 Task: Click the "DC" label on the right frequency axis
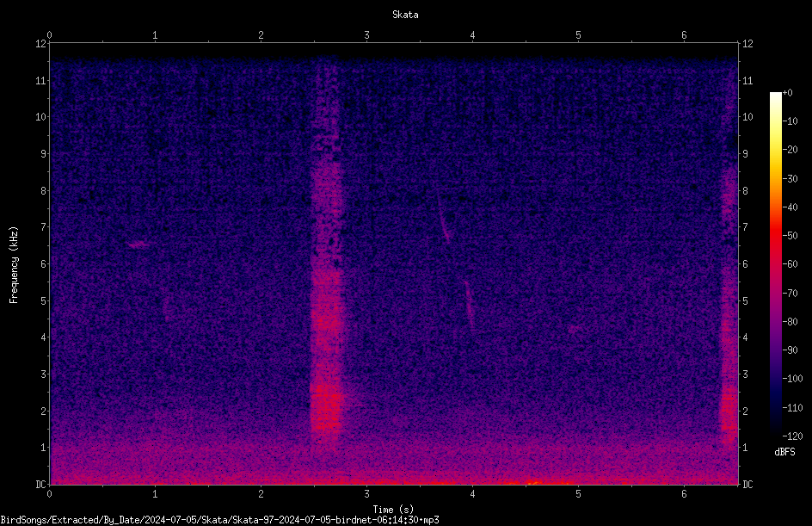pyautogui.click(x=747, y=485)
